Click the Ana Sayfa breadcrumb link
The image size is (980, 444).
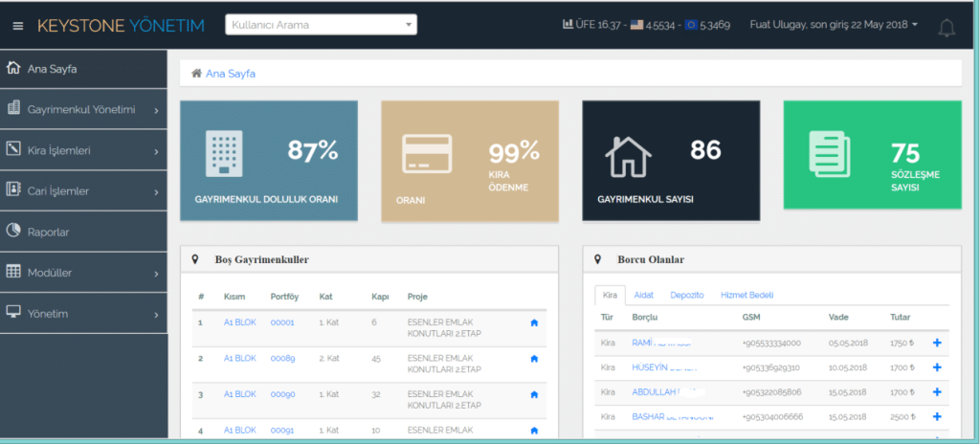230,74
